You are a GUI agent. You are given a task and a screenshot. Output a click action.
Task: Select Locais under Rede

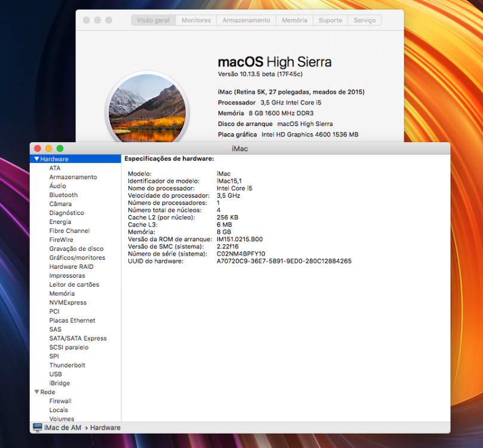[59, 410]
